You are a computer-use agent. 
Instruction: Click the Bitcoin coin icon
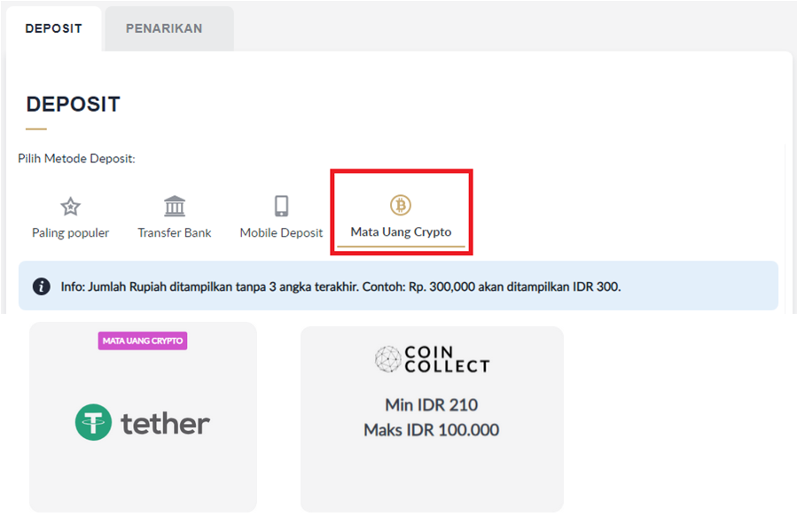coord(401,206)
